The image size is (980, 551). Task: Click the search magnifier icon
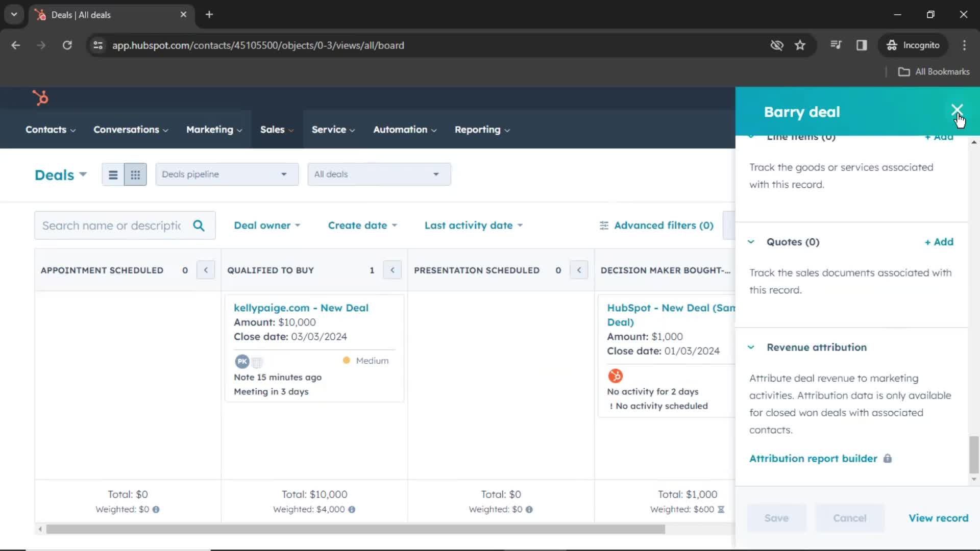pos(199,226)
